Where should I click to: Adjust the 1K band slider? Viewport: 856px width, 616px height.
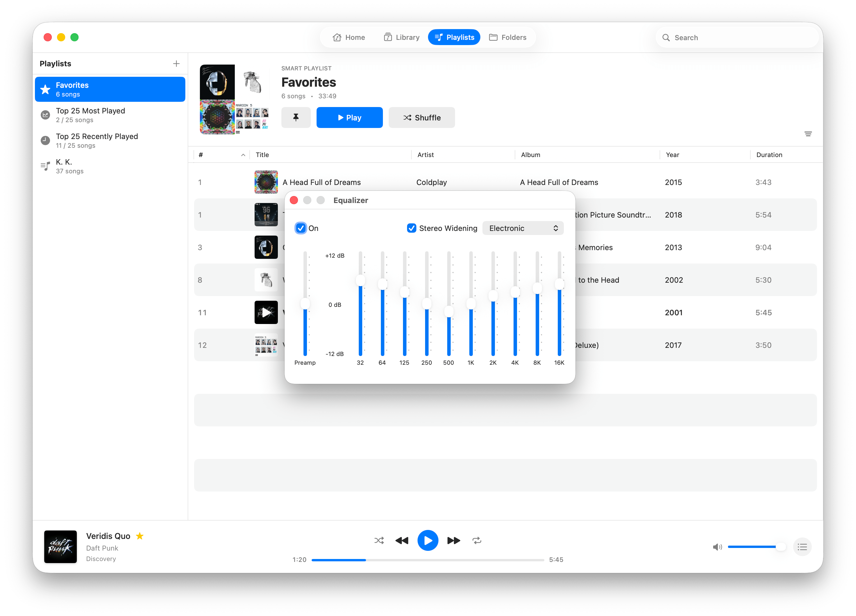pos(471,304)
